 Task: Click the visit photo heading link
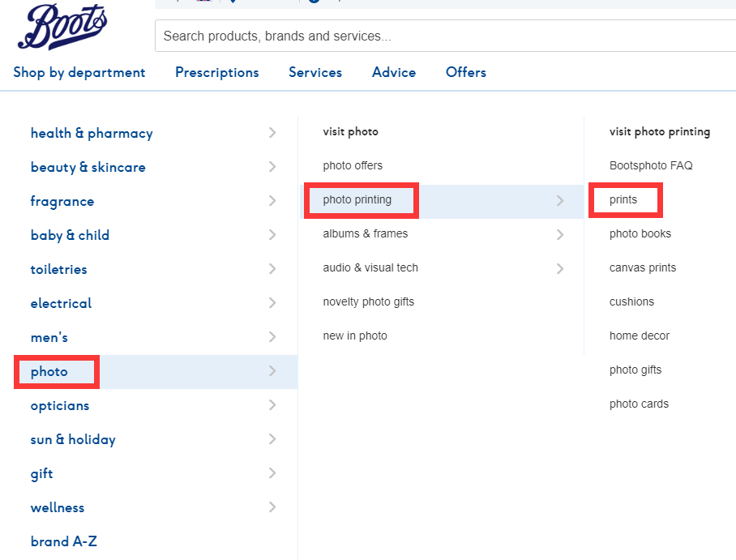point(350,131)
